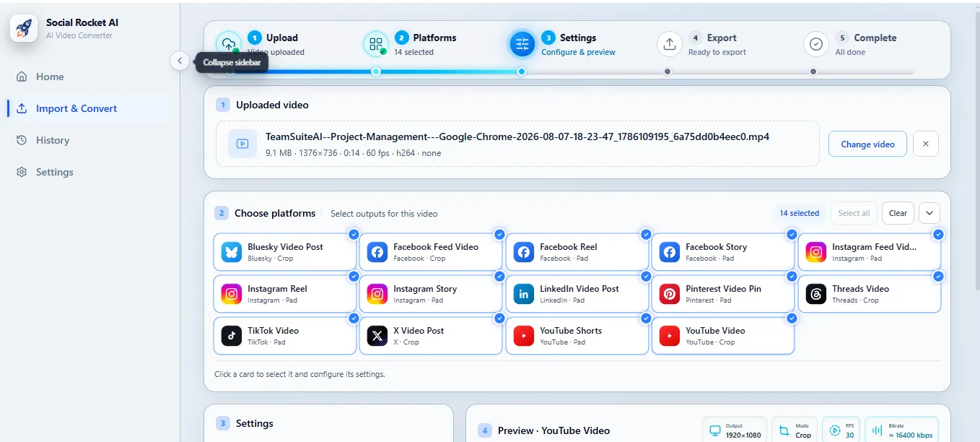Click the Complete step checkmark circle icon

point(816,44)
